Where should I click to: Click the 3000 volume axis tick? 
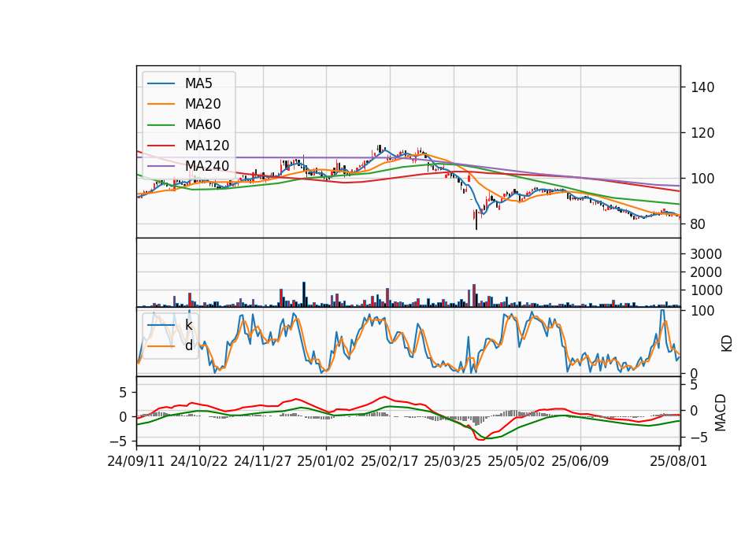click(706, 254)
